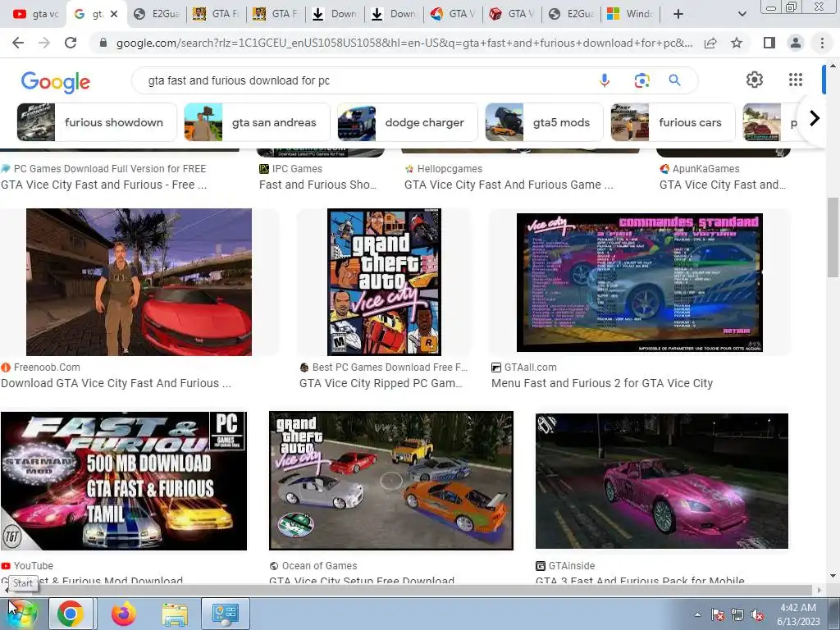Open IPC Games 'Fast and Furious Sho...' result
840x630 pixels.
click(317, 185)
